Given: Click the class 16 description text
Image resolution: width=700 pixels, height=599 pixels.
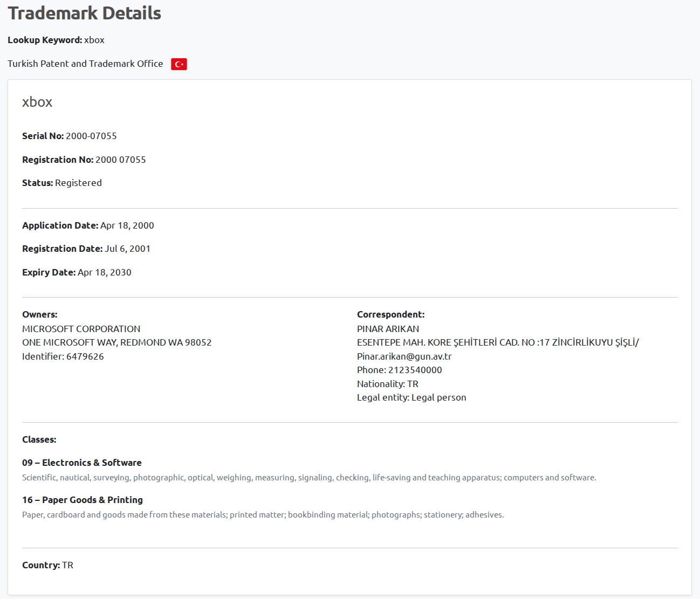Looking at the screenshot, I should (263, 515).
